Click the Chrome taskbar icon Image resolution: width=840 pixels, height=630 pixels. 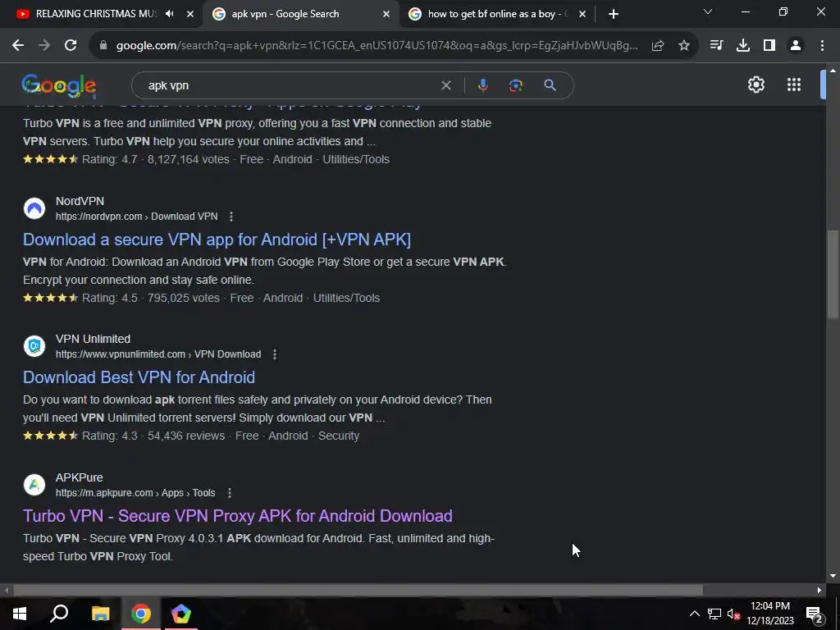pyautogui.click(x=141, y=614)
